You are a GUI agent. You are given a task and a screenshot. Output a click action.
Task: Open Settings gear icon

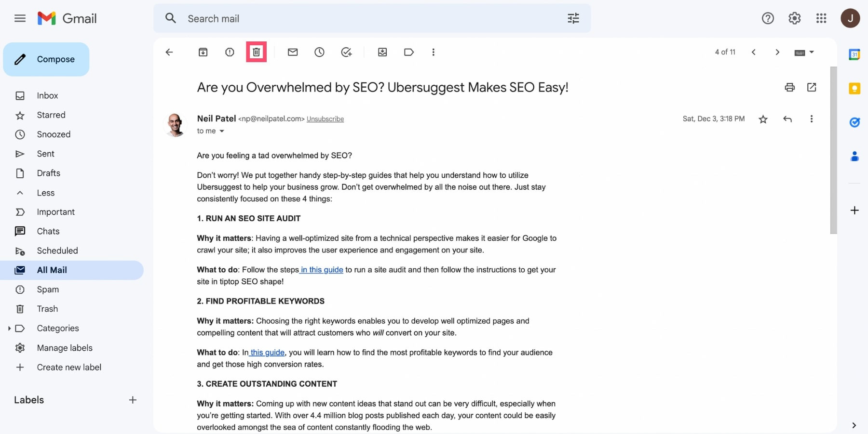794,18
